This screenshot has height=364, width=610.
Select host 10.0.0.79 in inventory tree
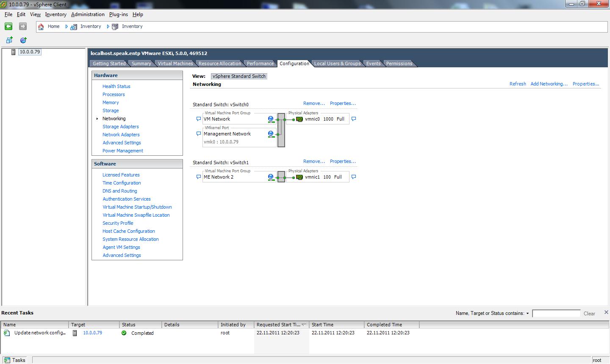point(30,52)
